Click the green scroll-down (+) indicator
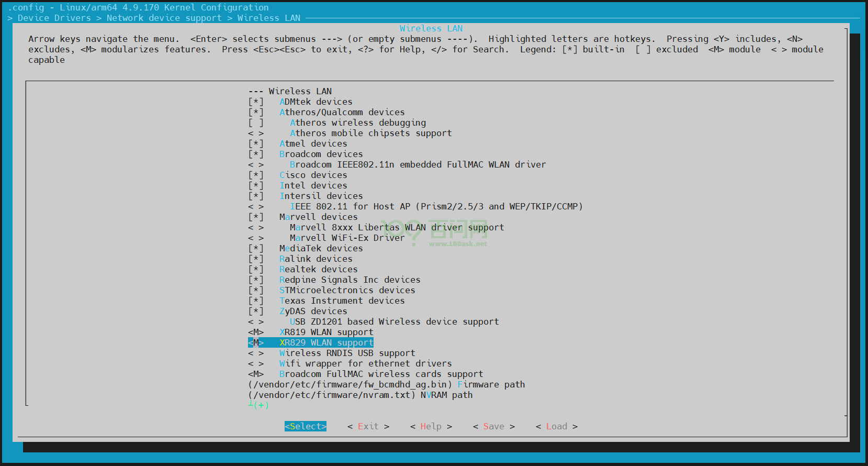The height and width of the screenshot is (466, 868). 259,405
